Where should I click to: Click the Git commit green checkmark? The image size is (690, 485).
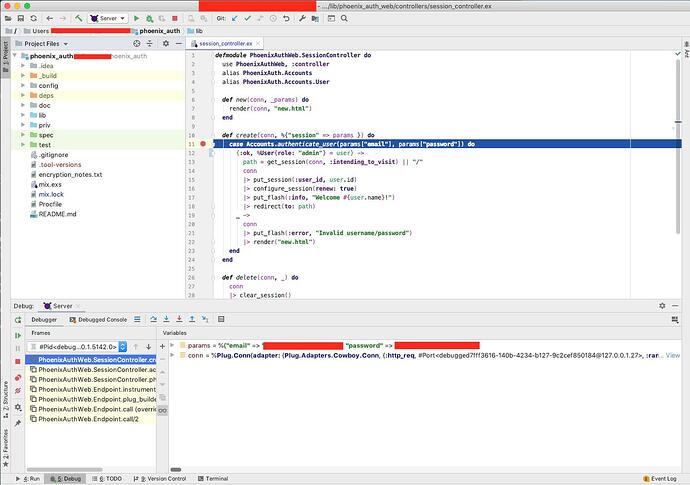coord(247,18)
